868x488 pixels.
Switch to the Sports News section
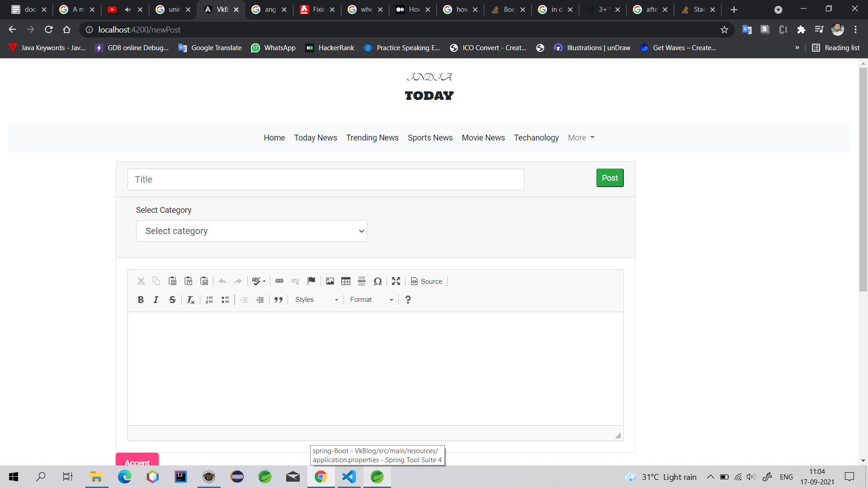tap(430, 138)
